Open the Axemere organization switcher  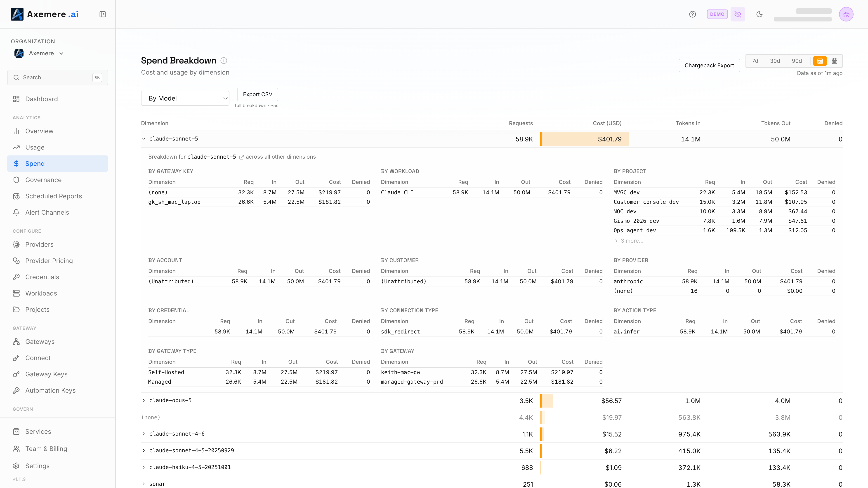click(x=39, y=53)
